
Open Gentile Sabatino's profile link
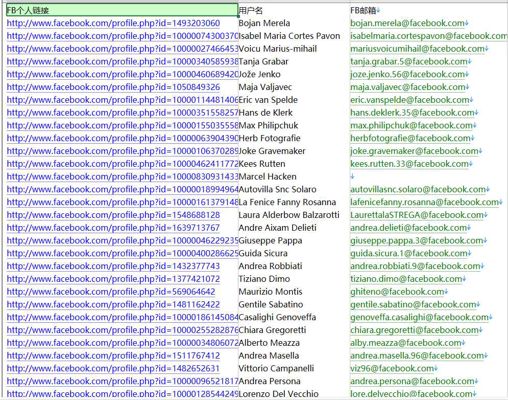click(113, 305)
